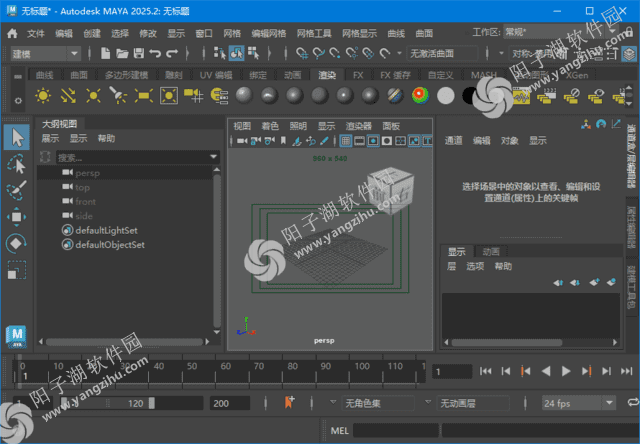Activate the Scale tool
The width and height of the screenshot is (640, 444).
click(x=17, y=270)
